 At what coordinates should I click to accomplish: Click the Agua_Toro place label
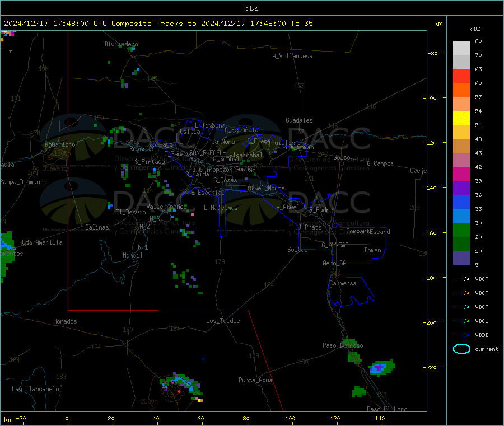click(60, 144)
